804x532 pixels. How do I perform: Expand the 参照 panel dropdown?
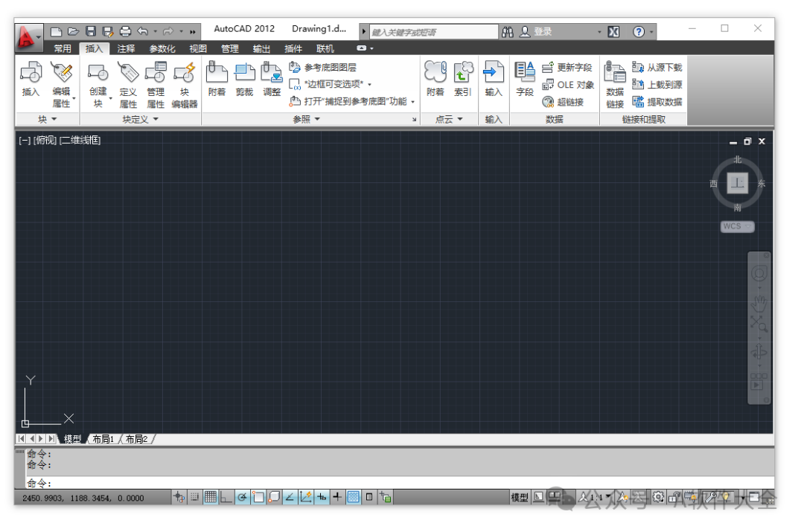pyautogui.click(x=317, y=119)
